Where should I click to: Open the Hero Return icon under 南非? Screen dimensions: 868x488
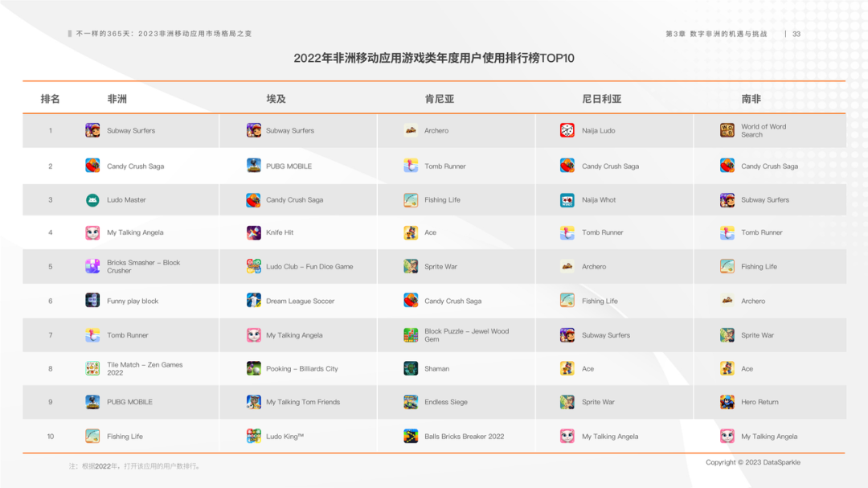(726, 402)
